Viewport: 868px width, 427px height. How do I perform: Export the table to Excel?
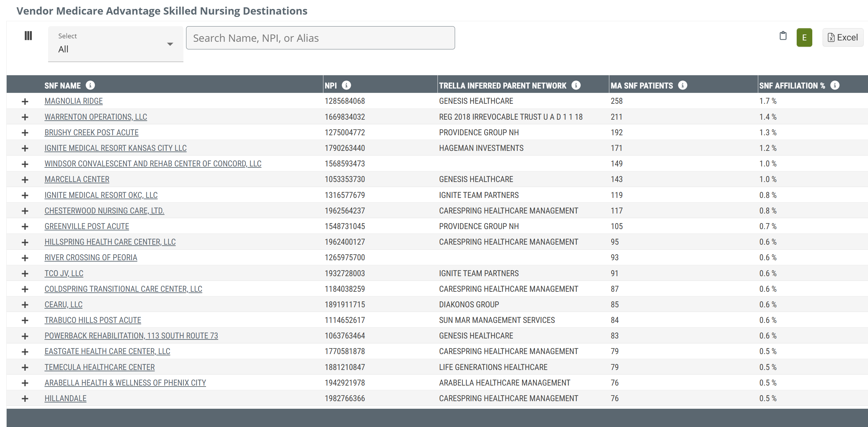[842, 37]
